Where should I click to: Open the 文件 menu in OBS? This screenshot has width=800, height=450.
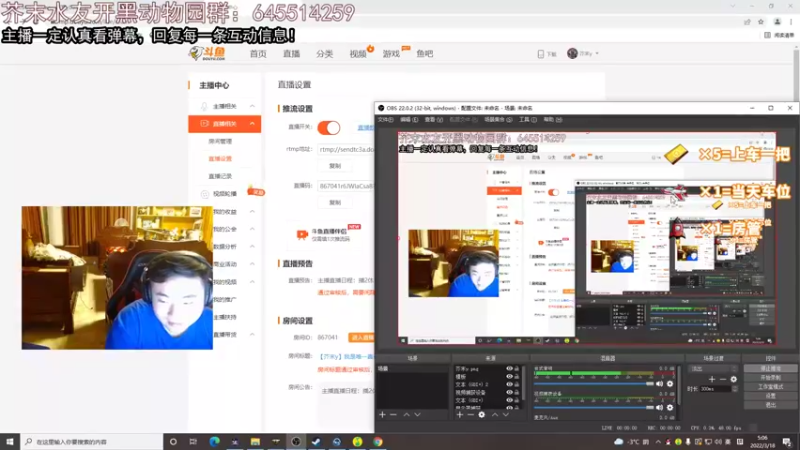click(385, 119)
